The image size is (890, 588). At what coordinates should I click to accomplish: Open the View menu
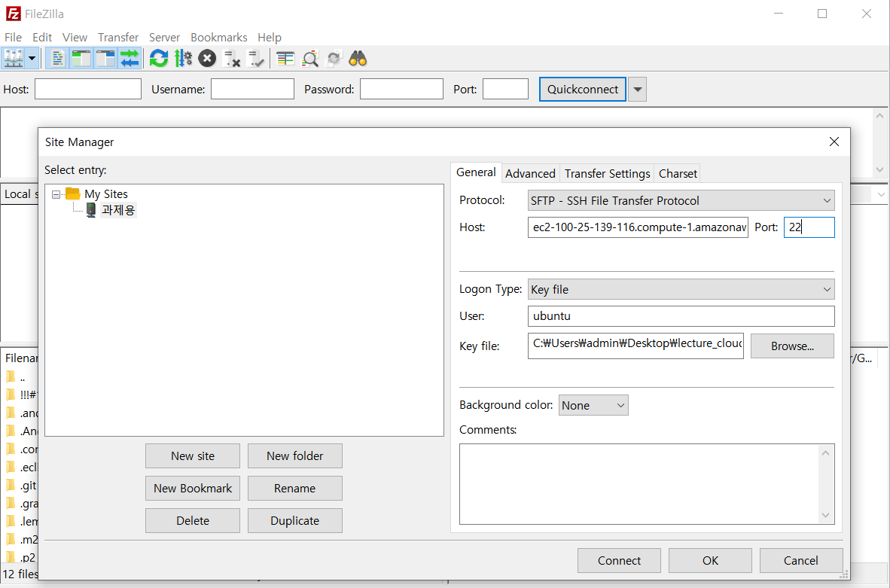point(75,38)
